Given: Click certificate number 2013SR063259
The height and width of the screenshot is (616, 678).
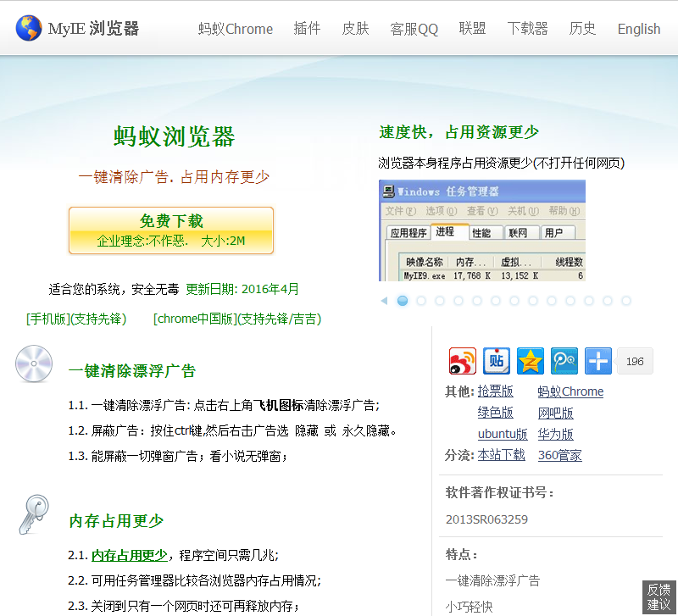Looking at the screenshot, I should click(486, 519).
